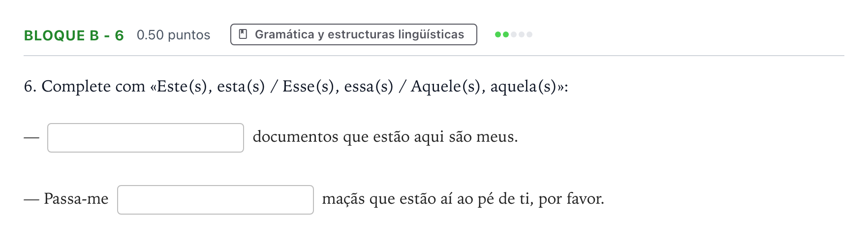Image resolution: width=868 pixels, height=252 pixels.
Task: Click the dash before 'Passa-me'
Action: (x=31, y=199)
